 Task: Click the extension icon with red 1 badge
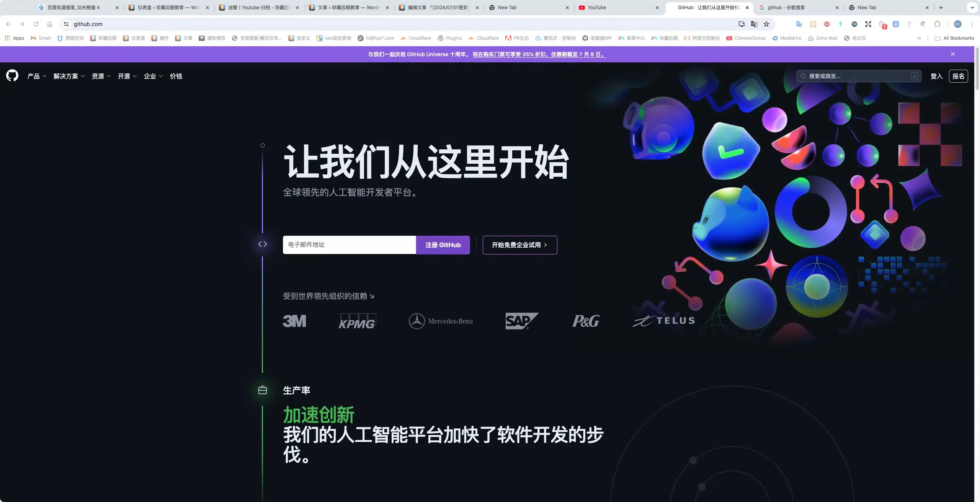pos(882,24)
